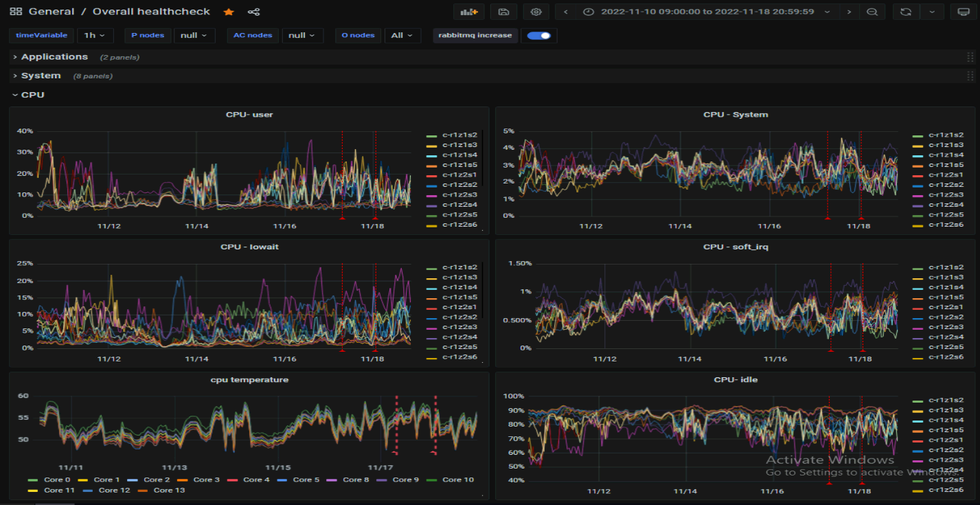
Task: Click the share dashboard icon
Action: [x=253, y=12]
